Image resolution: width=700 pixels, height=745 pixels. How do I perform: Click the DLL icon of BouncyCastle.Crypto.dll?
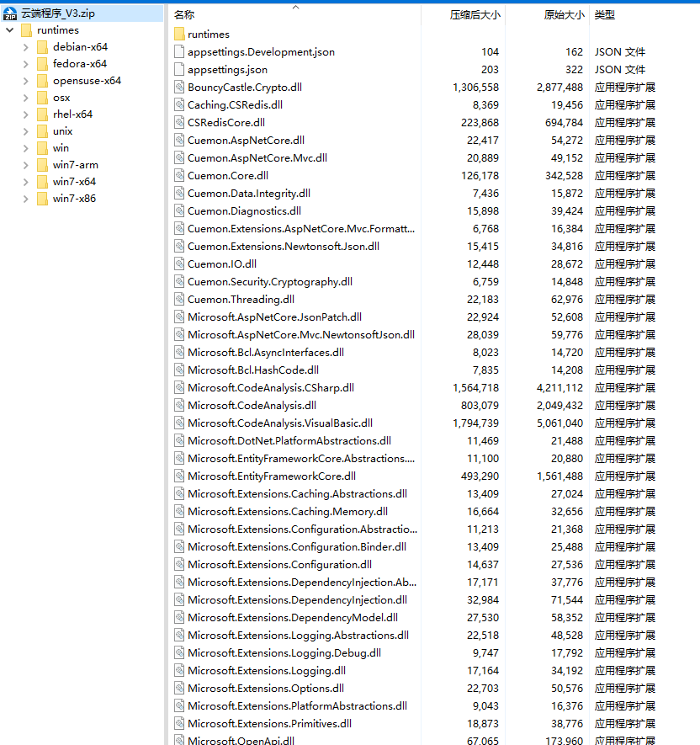click(179, 87)
